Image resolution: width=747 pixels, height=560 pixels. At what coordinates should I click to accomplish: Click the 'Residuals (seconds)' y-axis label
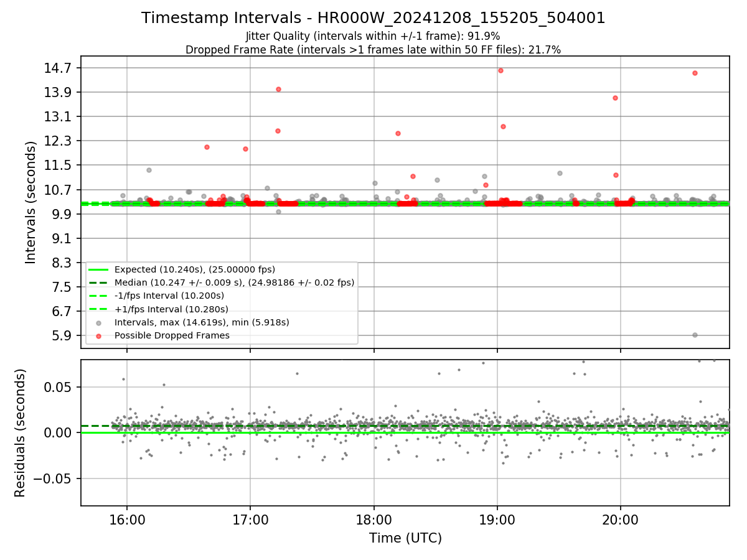[21, 432]
